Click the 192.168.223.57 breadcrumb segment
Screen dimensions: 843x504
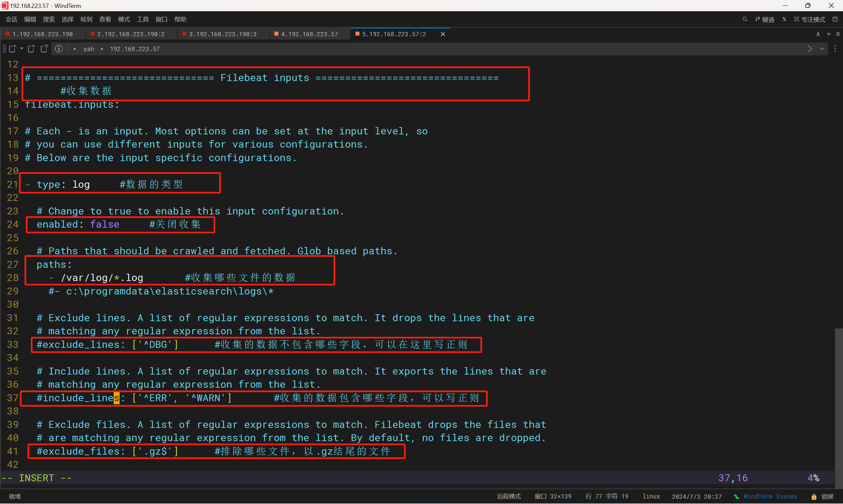coord(135,49)
